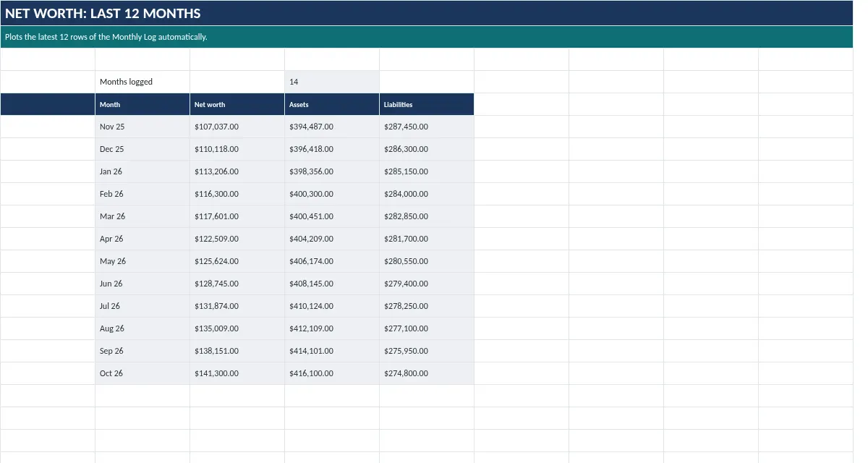Pick the assets cell $396,418.00
Screen dimensions: 868x463
(332, 149)
